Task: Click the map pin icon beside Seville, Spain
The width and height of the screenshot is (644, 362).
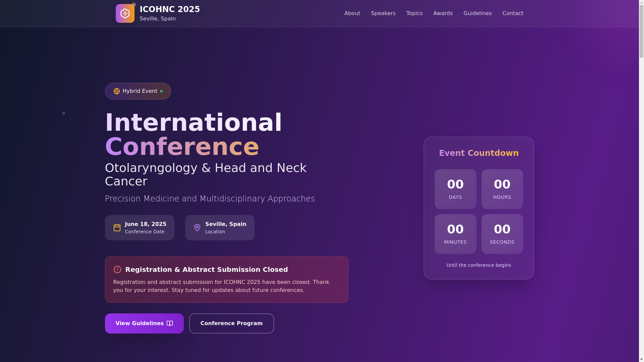Action: pyautogui.click(x=197, y=228)
